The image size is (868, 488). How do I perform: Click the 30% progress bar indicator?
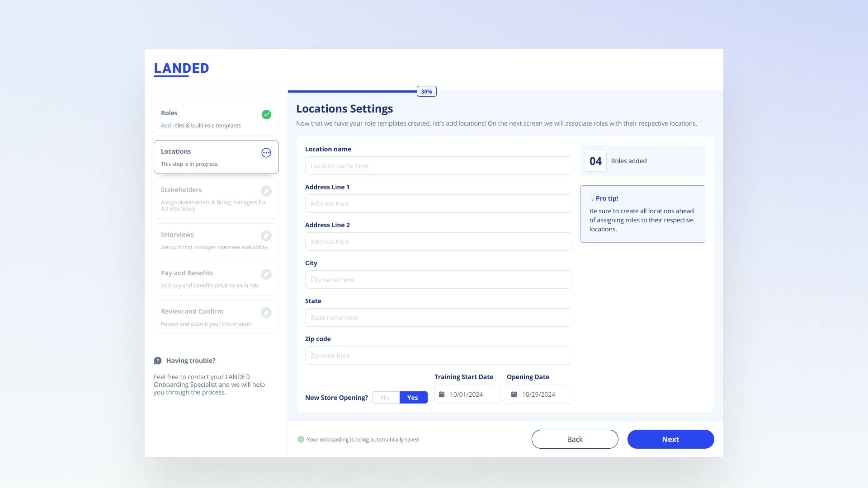(427, 91)
